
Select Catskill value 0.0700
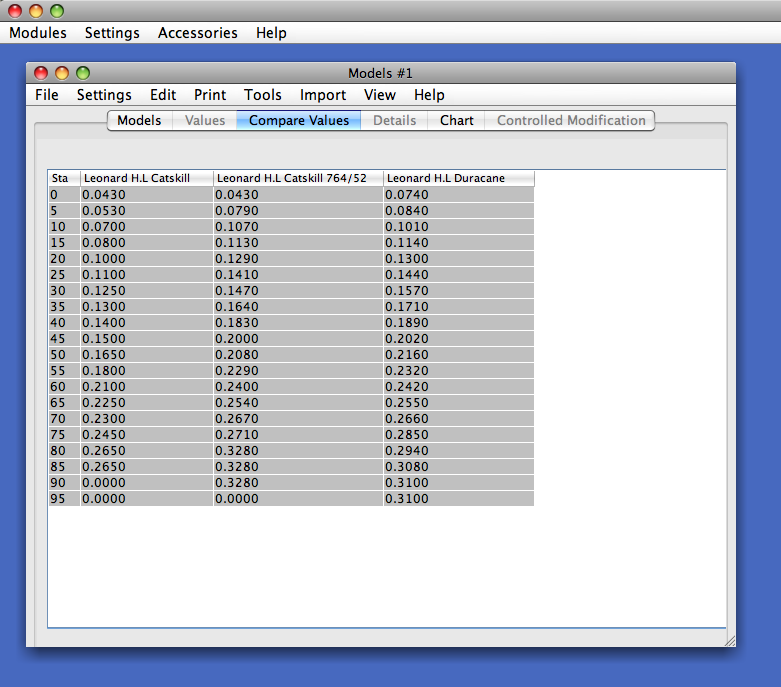click(x=147, y=227)
